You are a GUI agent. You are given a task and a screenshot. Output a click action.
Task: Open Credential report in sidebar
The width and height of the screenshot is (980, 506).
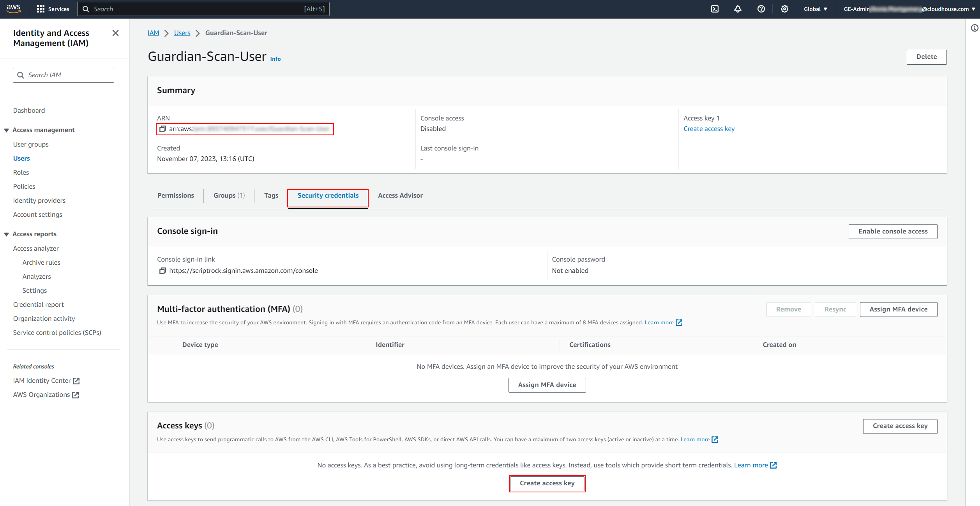click(x=39, y=304)
